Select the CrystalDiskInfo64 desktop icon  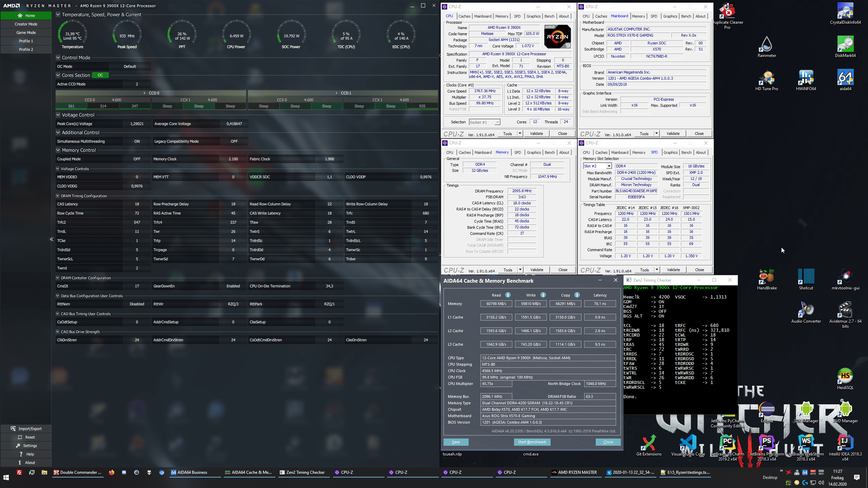[x=845, y=14]
